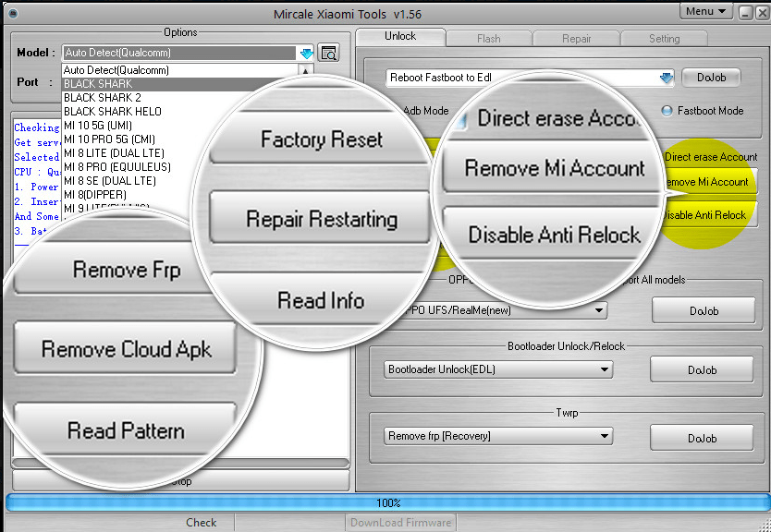
Task: Click the model list scroll-up arrow
Action: 305,70
